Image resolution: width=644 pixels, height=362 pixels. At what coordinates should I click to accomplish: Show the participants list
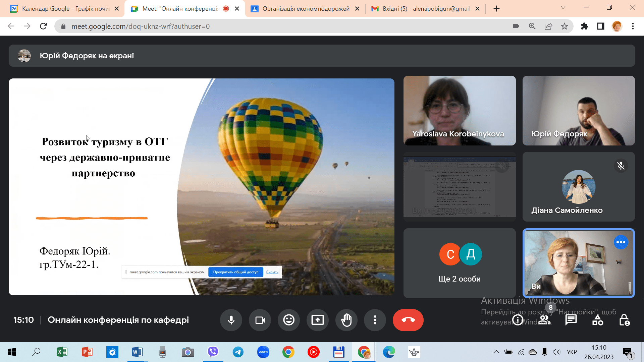click(x=545, y=320)
